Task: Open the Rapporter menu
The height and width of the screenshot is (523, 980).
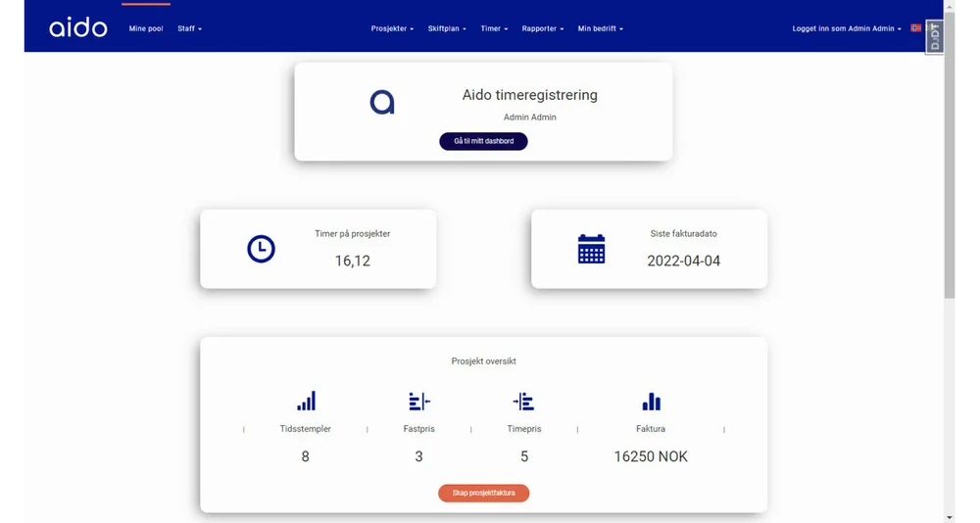Action: [x=543, y=28]
